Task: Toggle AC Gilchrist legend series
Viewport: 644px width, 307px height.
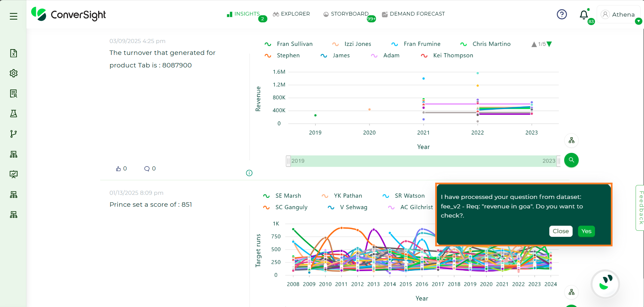Action: point(410,207)
